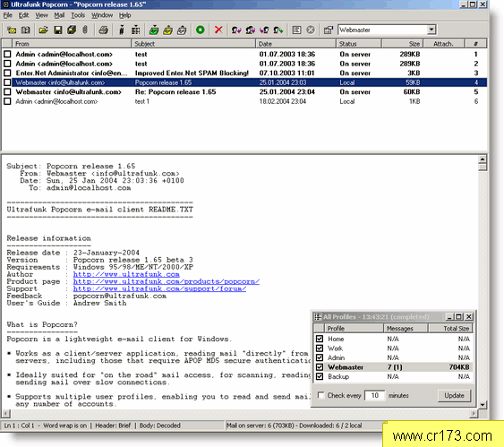Viewport: 504px width, 447px height.
Task: Open the ultrafunk.com/products/popcorn link
Action: [167, 281]
